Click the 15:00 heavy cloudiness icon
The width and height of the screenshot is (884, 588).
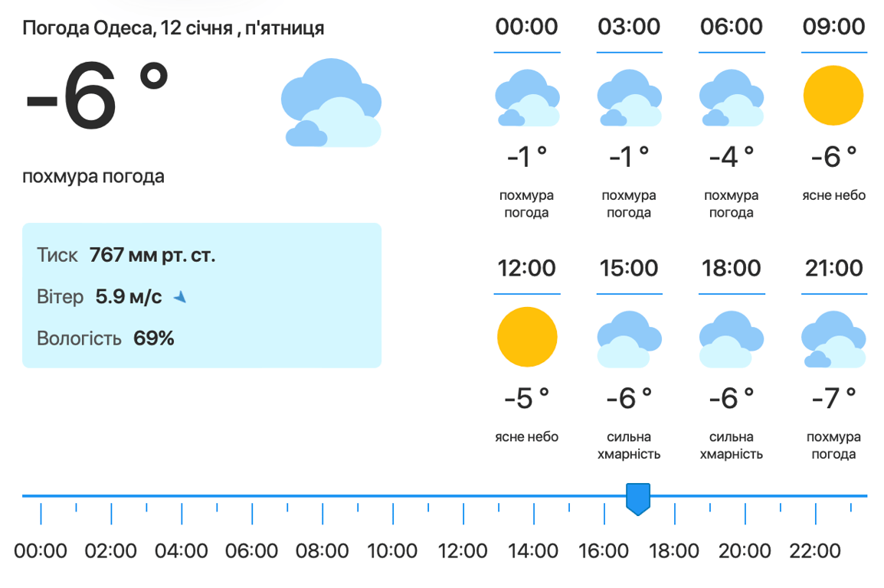point(629,339)
